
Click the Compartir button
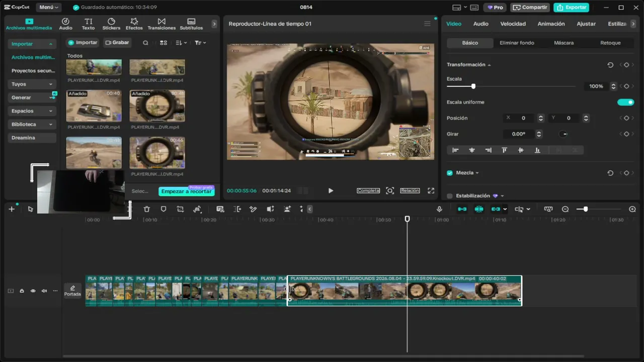(x=530, y=8)
